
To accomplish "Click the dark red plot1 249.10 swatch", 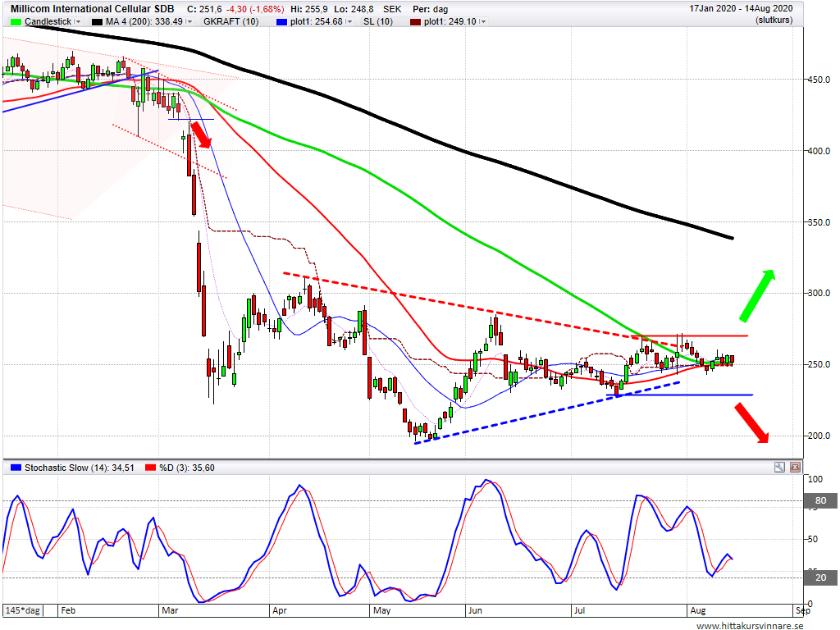I will pos(415,22).
